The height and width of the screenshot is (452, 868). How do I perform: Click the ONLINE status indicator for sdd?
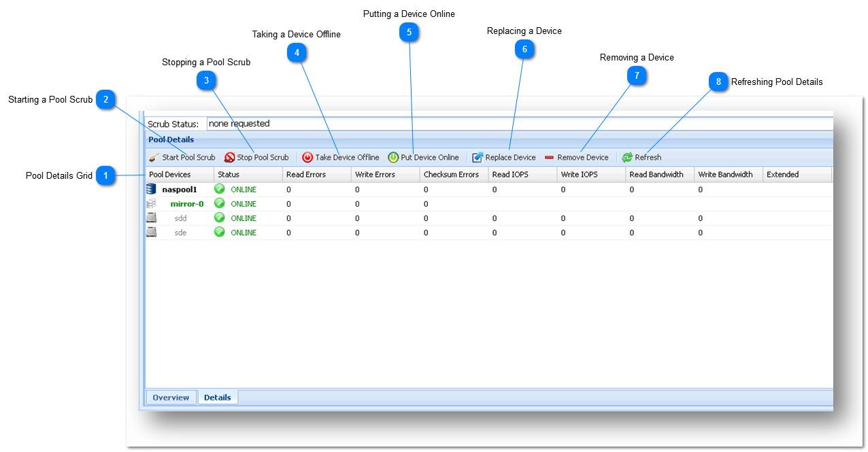point(219,218)
